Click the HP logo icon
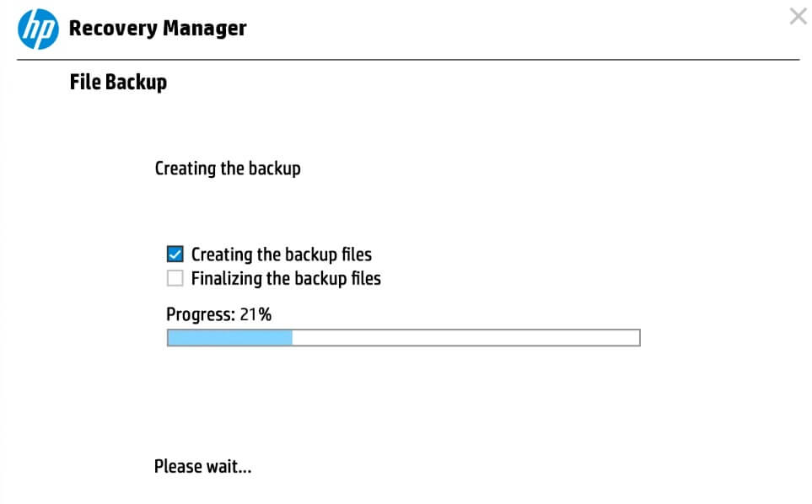Screen dimensions: 812x504 click(x=39, y=29)
